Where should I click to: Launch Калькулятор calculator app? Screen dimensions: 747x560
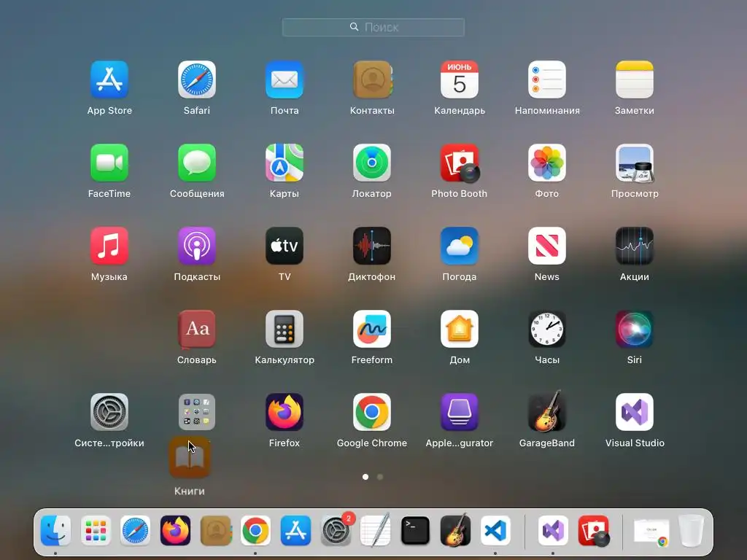(x=285, y=329)
